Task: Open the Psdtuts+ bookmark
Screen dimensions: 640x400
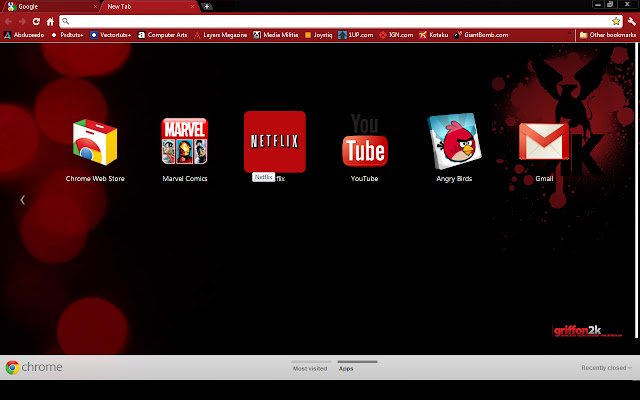Action: 67,35
